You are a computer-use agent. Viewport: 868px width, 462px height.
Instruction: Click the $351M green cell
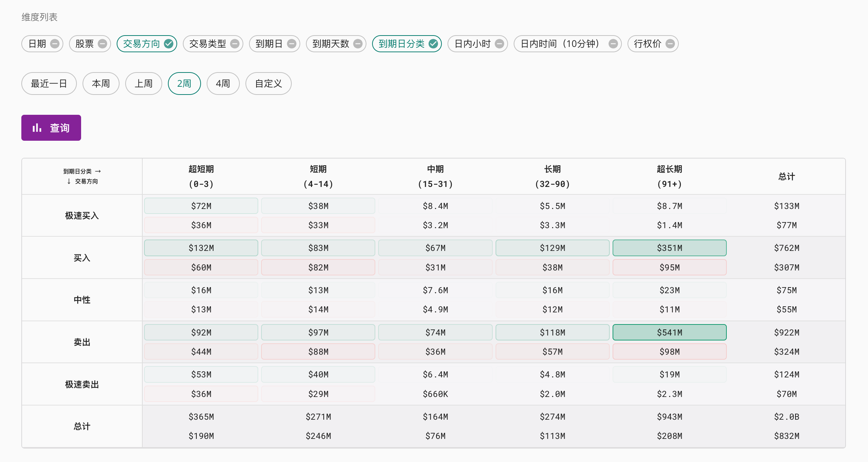point(669,248)
